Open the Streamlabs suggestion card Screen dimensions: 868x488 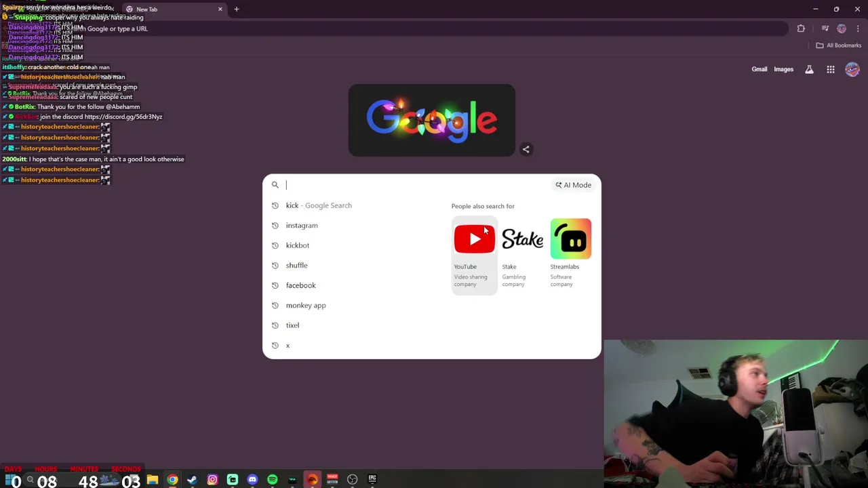pyautogui.click(x=570, y=255)
